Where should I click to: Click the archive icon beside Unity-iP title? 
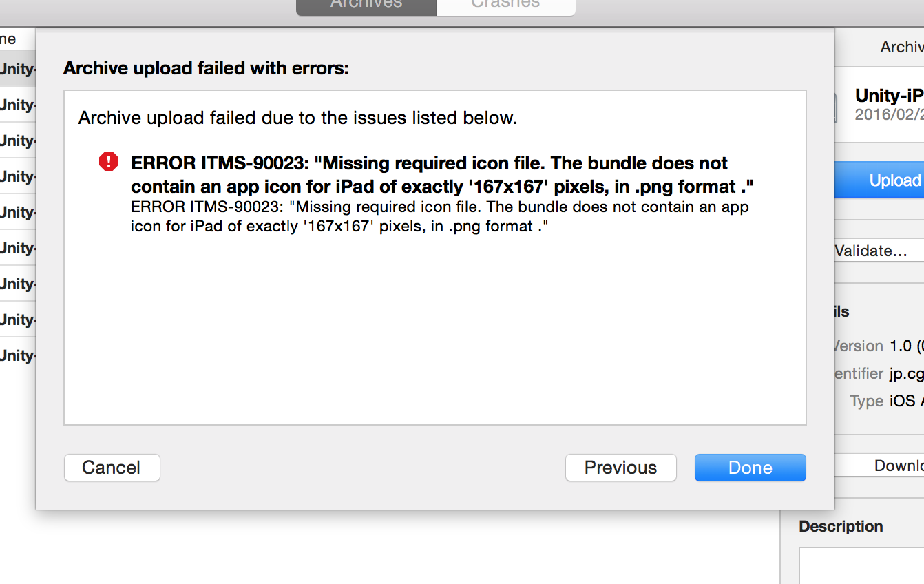click(x=836, y=107)
